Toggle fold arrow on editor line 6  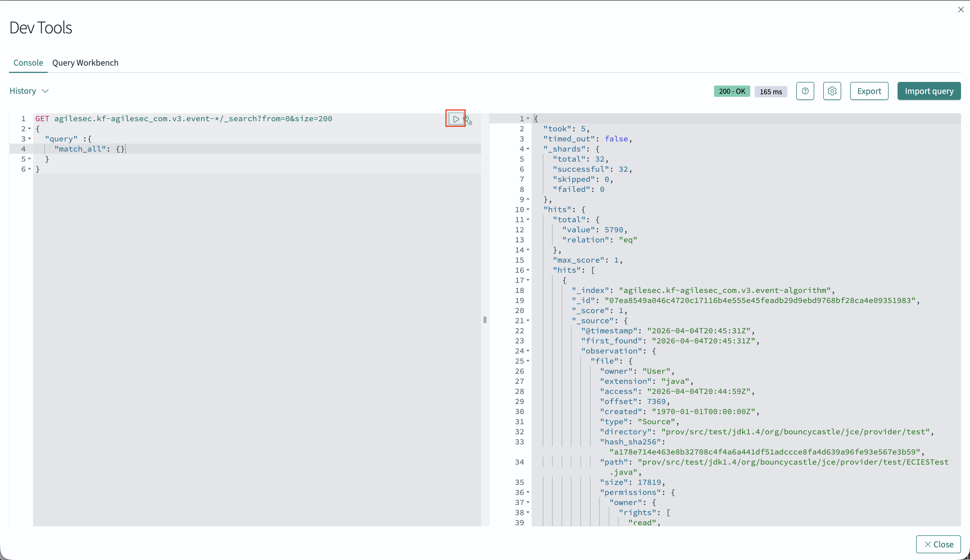(30, 169)
